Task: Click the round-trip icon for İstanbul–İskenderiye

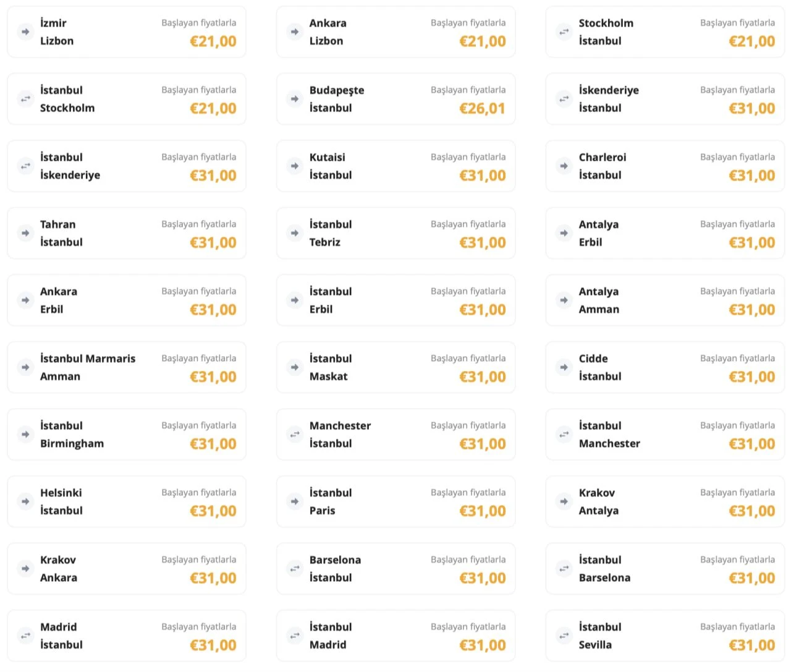Action: (x=25, y=166)
